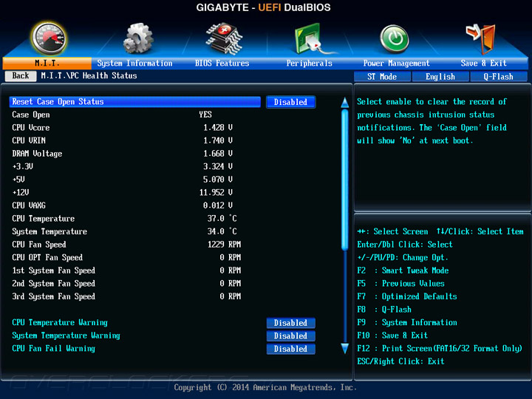This screenshot has width=532, height=399.
Task: Select the CPU Temperature Warning label
Action: pos(60,322)
